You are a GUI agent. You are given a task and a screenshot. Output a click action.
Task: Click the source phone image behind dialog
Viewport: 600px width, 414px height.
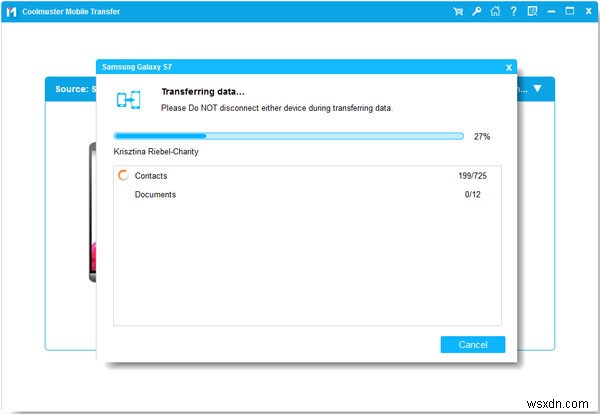(92, 212)
